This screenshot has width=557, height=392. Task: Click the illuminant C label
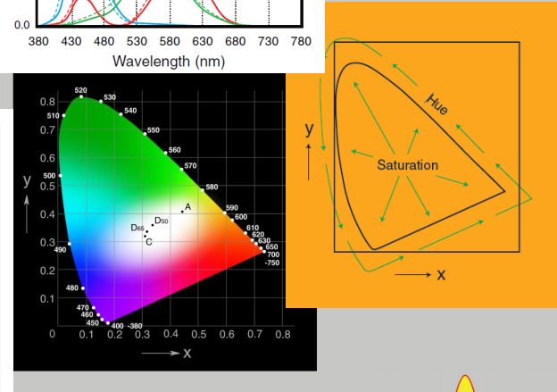[x=149, y=242]
